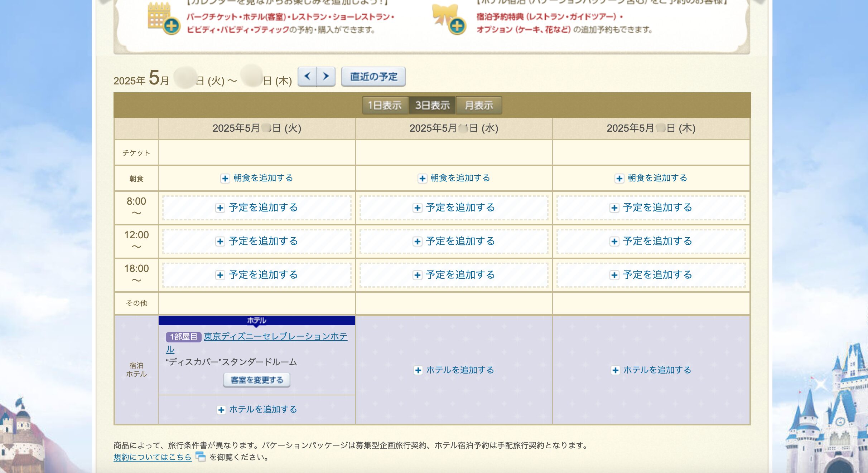The height and width of the screenshot is (473, 868).
Task: Add 12:00 plan for Thursday (木)
Action: (x=651, y=241)
